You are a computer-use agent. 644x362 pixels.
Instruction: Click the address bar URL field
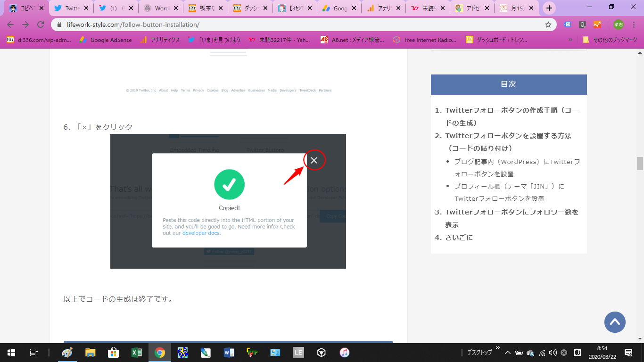click(x=302, y=25)
